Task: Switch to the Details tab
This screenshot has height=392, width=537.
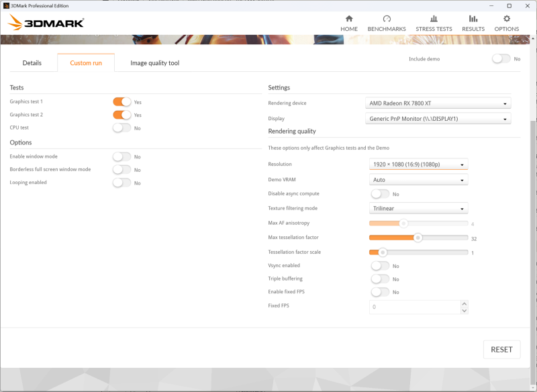Action: [x=32, y=63]
